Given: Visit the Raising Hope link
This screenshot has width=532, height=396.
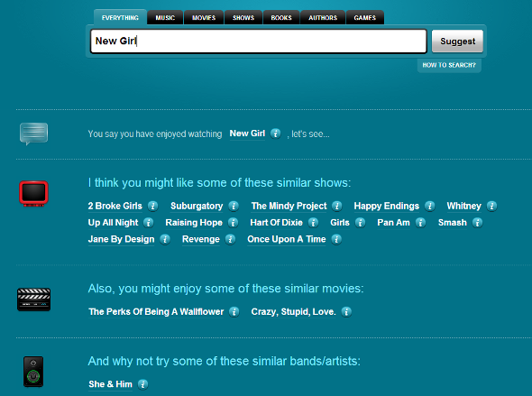Looking at the screenshot, I should coord(194,223).
